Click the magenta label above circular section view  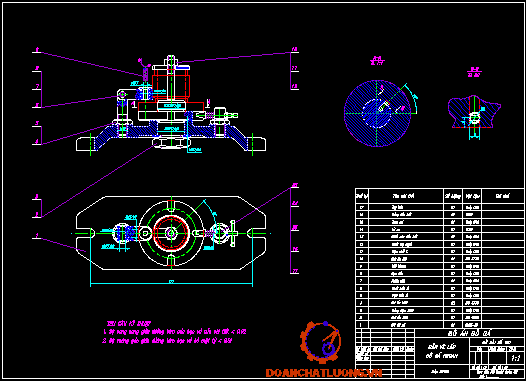click(x=377, y=61)
